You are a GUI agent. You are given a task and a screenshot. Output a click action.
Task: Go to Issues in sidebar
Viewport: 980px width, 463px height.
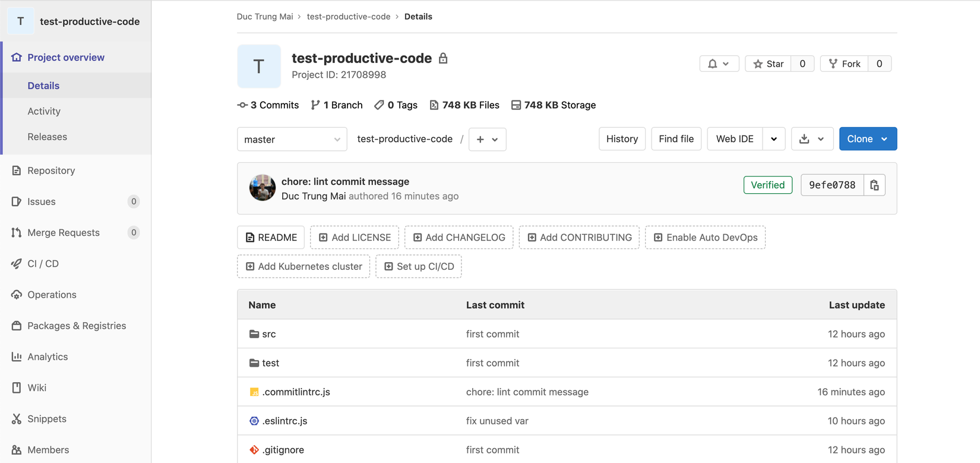[42, 201]
